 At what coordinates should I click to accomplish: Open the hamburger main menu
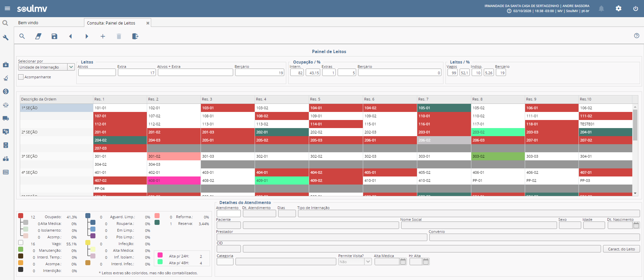7,8
